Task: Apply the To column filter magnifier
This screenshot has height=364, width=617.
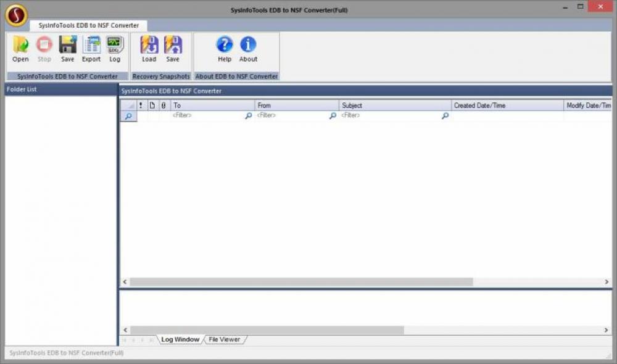Action: click(248, 115)
